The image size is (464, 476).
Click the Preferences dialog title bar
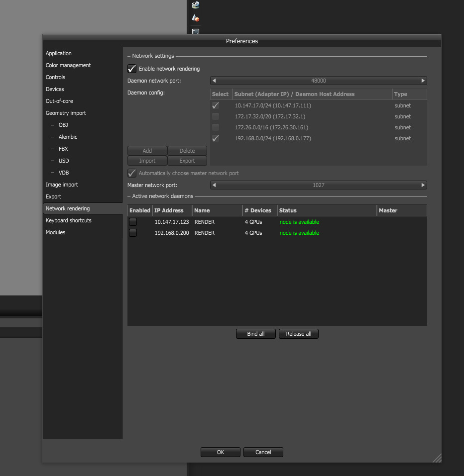tap(242, 41)
